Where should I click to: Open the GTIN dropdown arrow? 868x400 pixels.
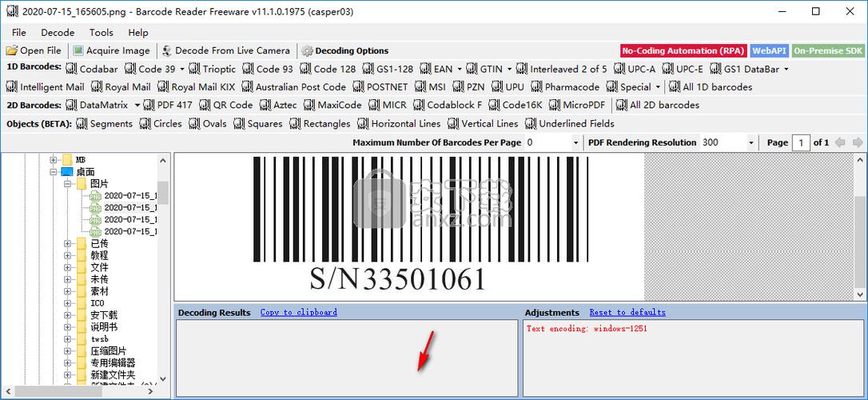coord(509,70)
